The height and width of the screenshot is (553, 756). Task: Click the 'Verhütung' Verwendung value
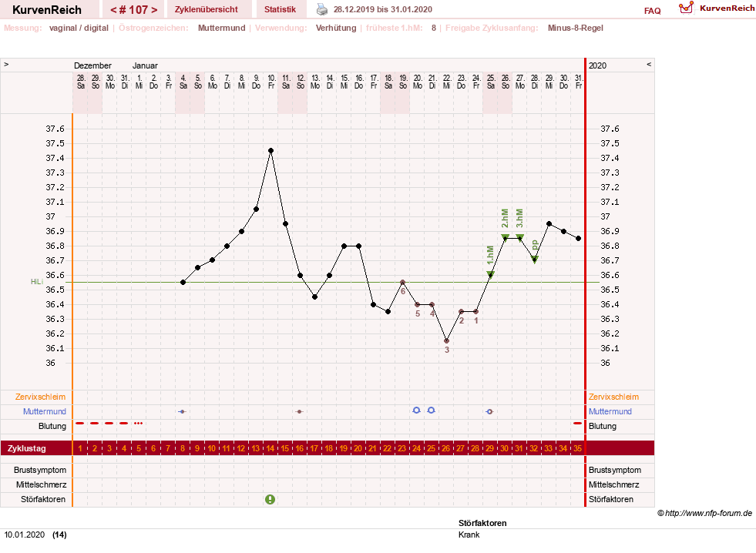coord(336,28)
